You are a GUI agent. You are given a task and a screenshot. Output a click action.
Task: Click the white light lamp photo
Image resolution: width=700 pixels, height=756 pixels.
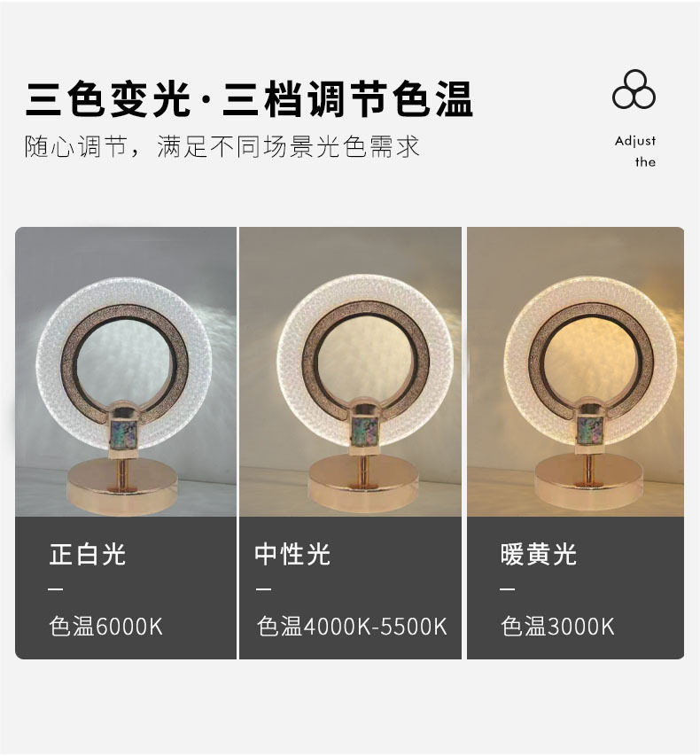[126, 371]
